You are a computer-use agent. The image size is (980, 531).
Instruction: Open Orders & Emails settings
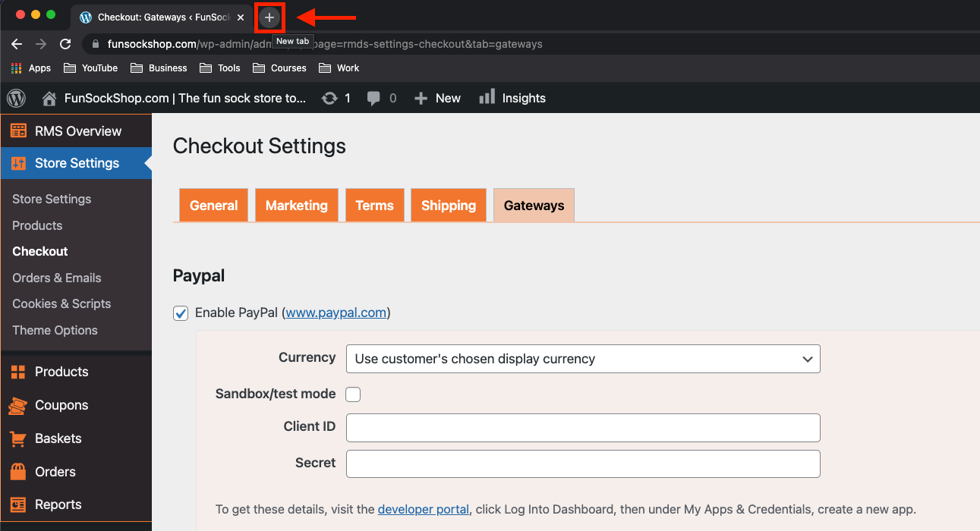tap(57, 278)
